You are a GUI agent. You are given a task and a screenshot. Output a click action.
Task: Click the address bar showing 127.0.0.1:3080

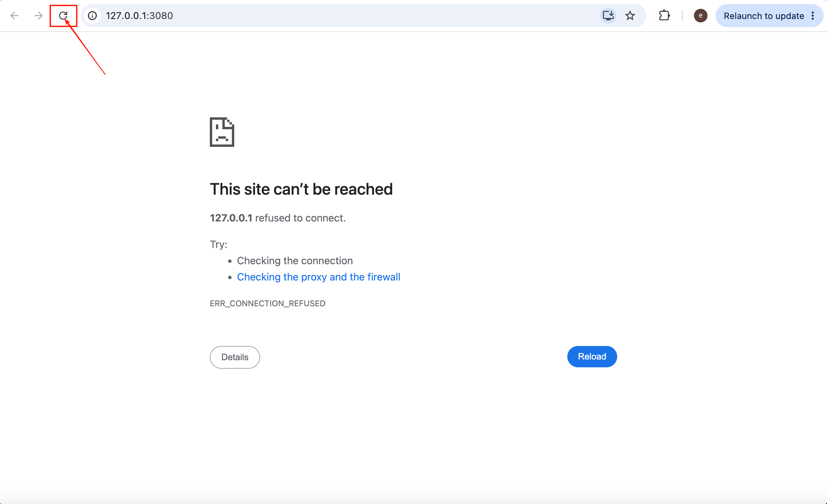tap(339, 16)
